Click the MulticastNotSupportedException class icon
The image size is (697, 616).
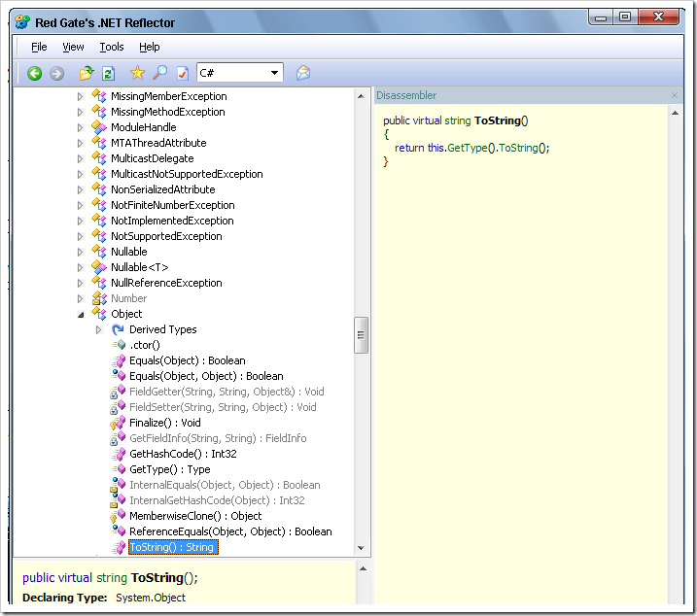(99, 174)
